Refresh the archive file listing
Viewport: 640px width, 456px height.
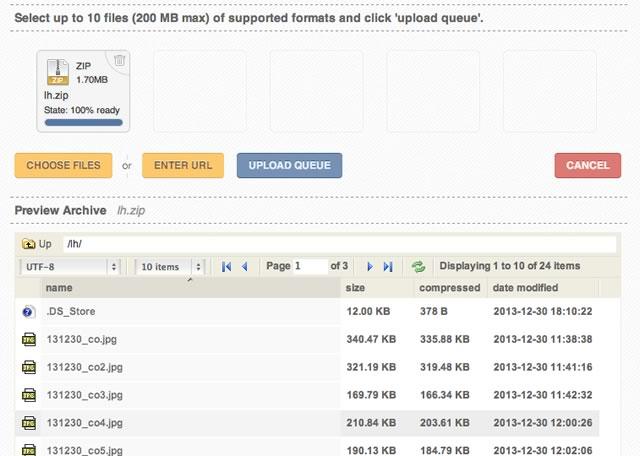click(x=418, y=267)
